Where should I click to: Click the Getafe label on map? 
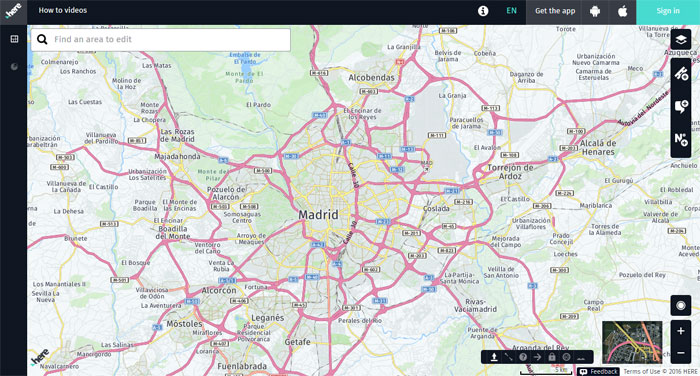pos(297,342)
